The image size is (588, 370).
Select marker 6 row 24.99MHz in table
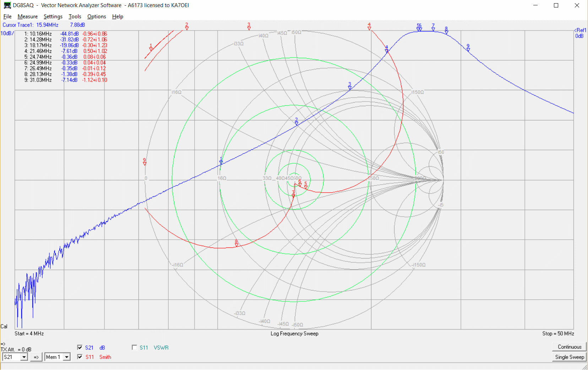pyautogui.click(x=66, y=62)
